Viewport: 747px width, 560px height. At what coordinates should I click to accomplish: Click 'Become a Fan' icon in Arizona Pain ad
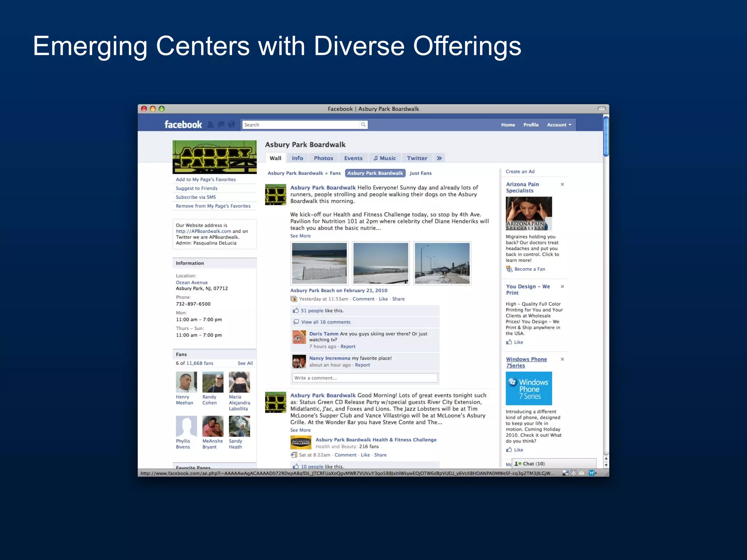(509, 269)
